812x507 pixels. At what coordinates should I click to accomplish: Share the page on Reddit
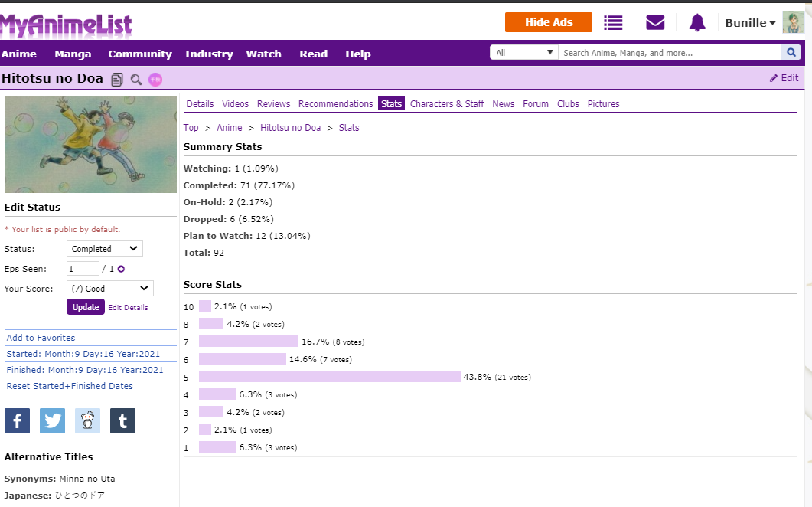[x=87, y=421]
